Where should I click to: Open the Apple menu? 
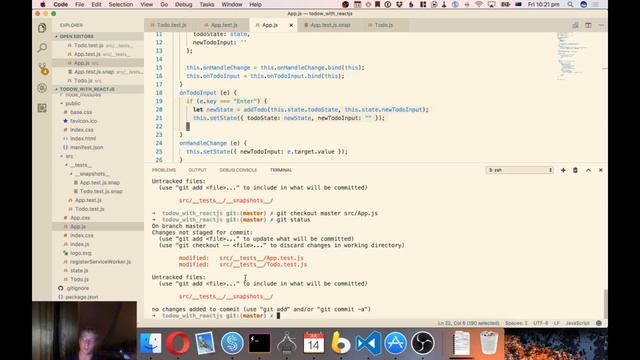[42, 4]
